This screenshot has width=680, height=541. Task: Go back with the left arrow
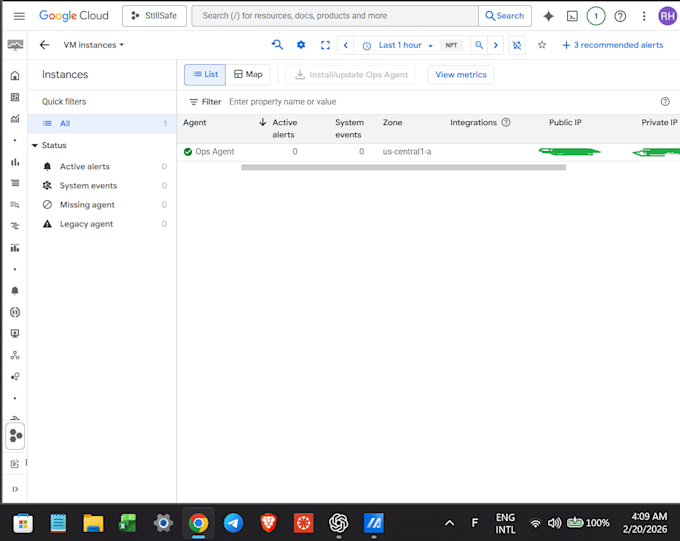[44, 45]
